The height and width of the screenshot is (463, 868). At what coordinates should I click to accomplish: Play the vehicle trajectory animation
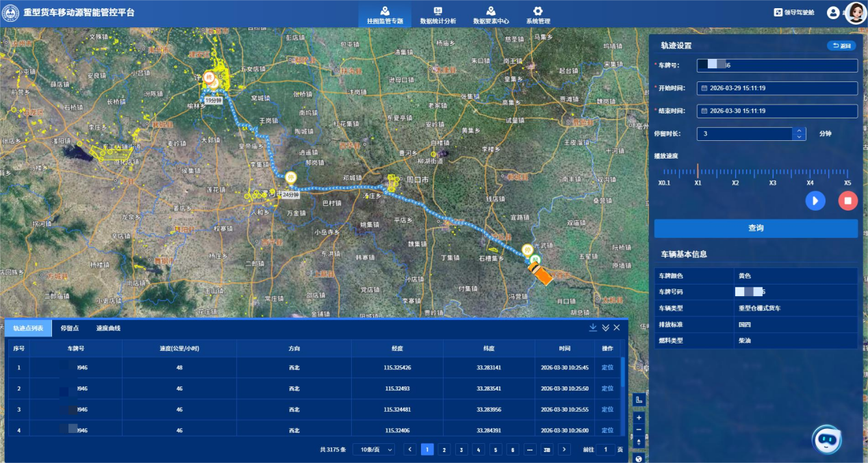[815, 200]
